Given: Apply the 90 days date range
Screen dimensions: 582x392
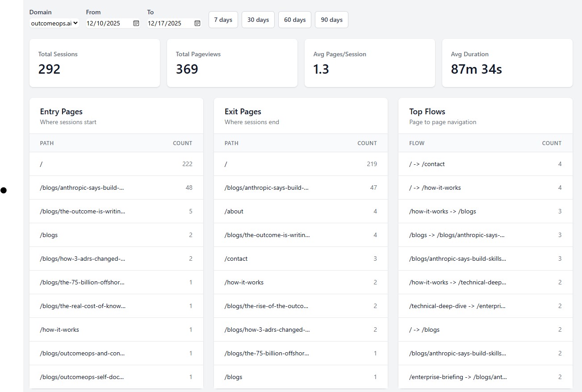Looking at the screenshot, I should [x=331, y=20].
